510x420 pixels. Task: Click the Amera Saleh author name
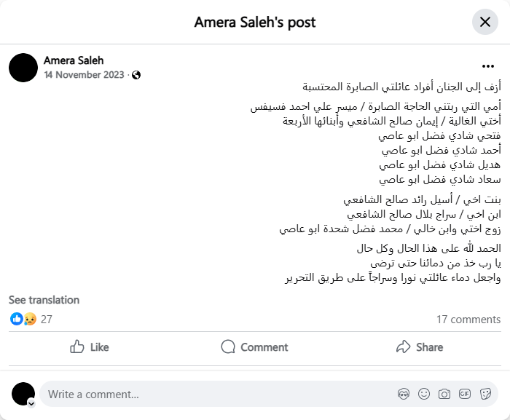coord(74,60)
